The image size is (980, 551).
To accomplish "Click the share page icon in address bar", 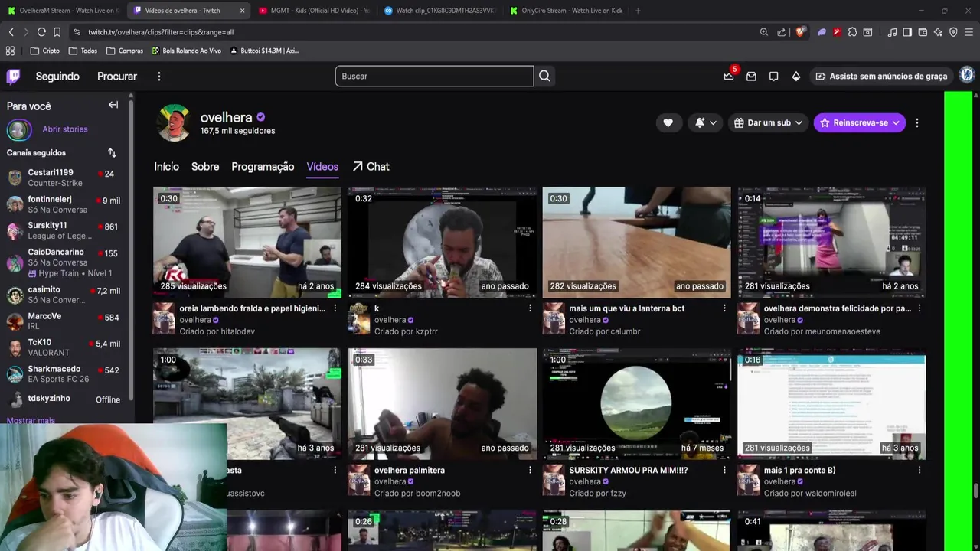I will [781, 32].
